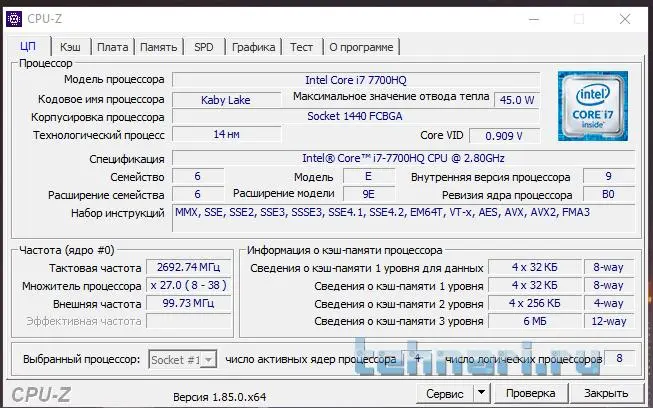Open the Сервис dropdown arrow

click(481, 393)
